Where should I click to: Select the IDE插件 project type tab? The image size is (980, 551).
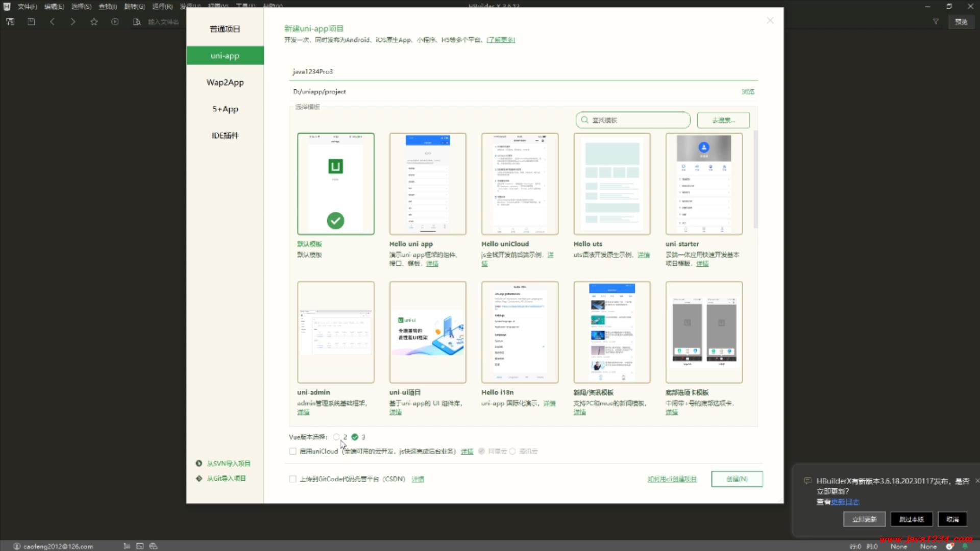[x=225, y=135]
